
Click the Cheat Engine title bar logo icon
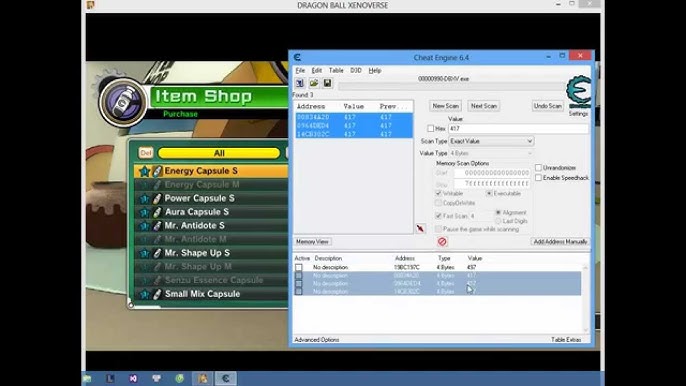(x=298, y=57)
